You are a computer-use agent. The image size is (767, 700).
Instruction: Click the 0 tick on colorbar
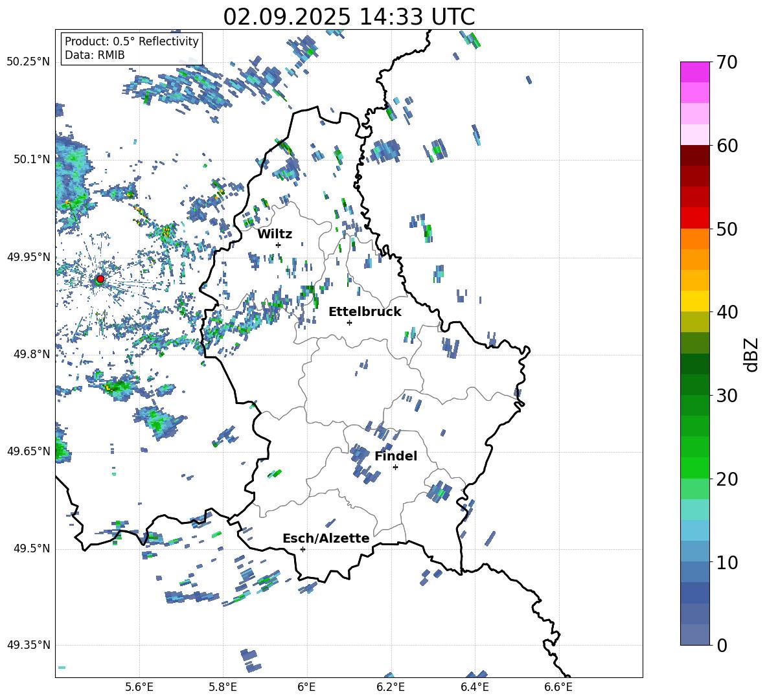click(722, 646)
